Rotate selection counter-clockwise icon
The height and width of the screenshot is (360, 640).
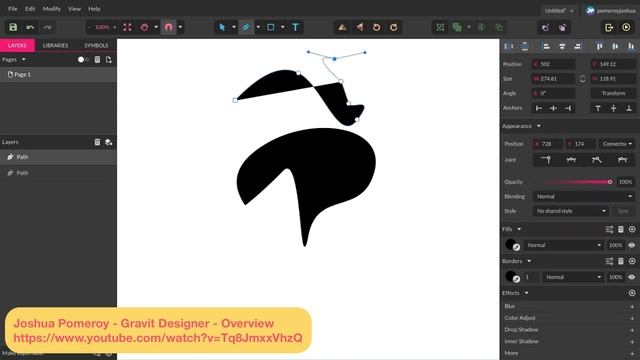click(x=376, y=27)
